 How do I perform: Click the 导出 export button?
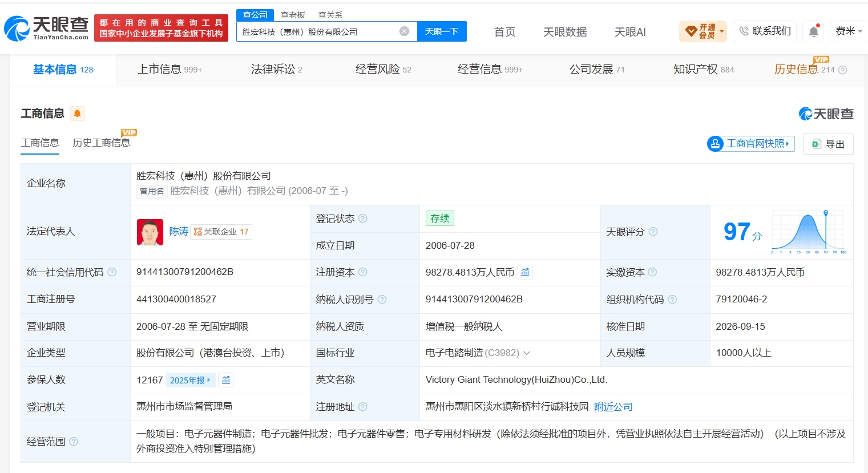[x=828, y=144]
